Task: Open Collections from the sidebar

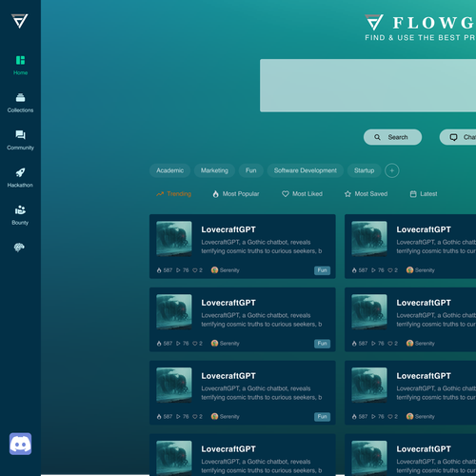Action: click(x=20, y=103)
